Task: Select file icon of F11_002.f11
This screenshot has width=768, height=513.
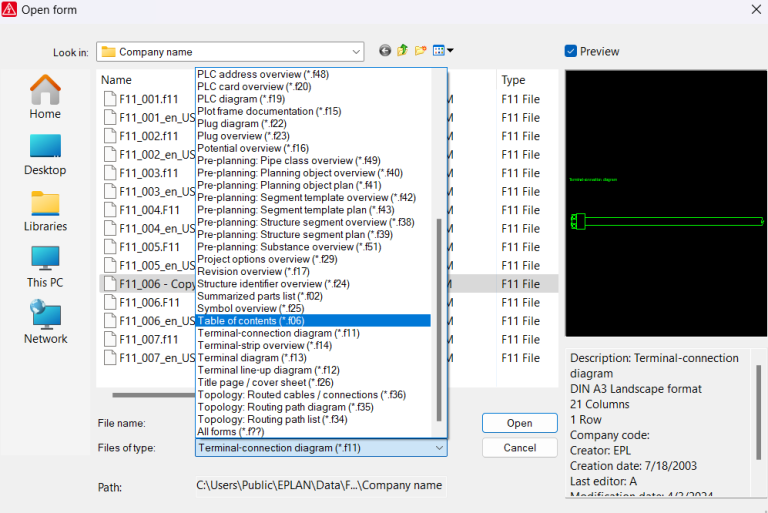Action: pos(110,136)
